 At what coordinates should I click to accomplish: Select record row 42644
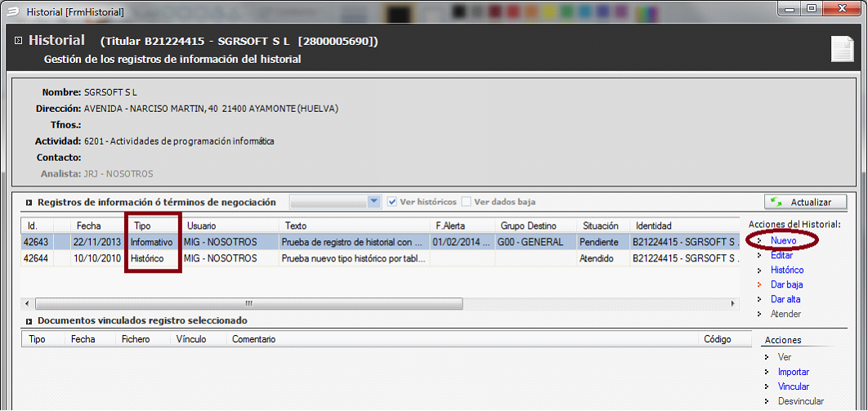(380, 257)
